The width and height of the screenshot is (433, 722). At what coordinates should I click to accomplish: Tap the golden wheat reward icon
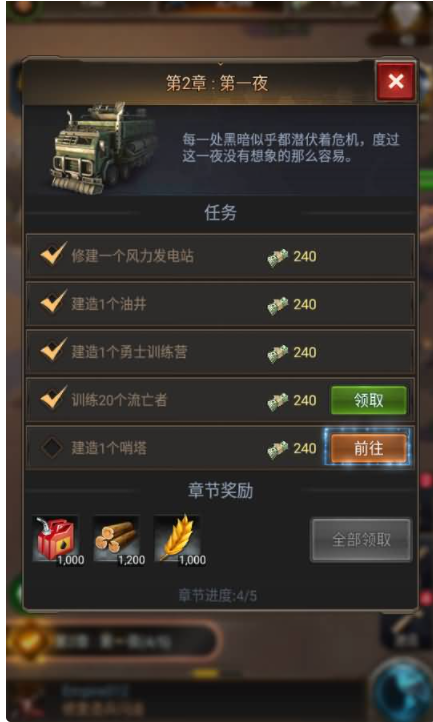177,538
